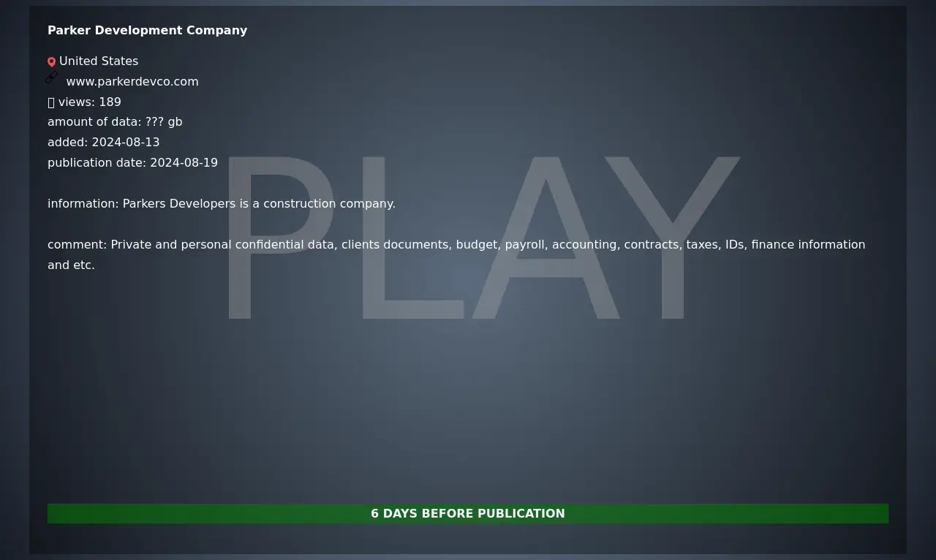Image resolution: width=936 pixels, height=560 pixels.
Task: Click the red location pin icon
Action: coord(51,62)
